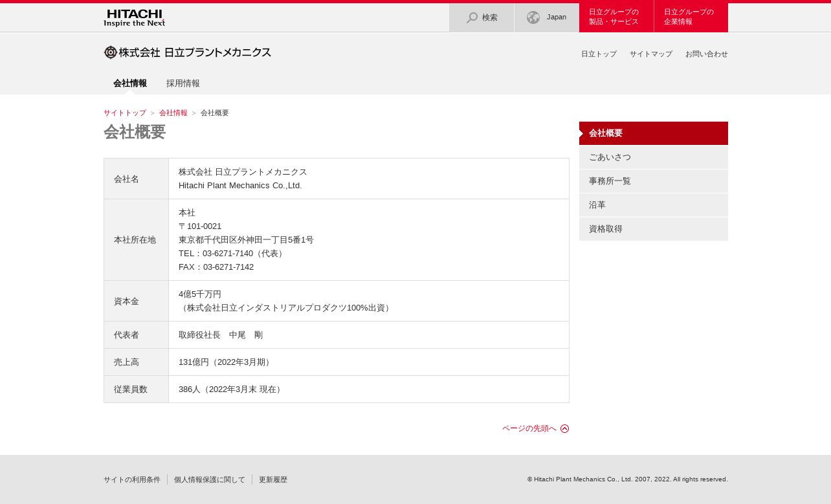Click the copyright notice in the footer

click(x=628, y=479)
